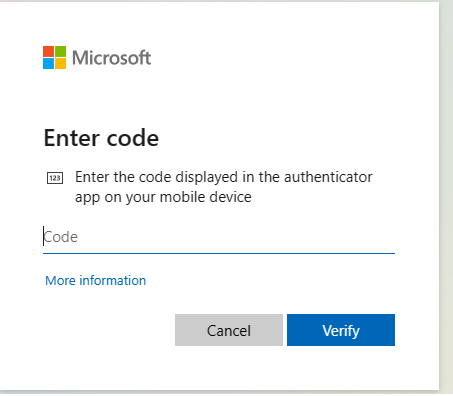Click the Microsoft wordmark text

pyautogui.click(x=112, y=58)
